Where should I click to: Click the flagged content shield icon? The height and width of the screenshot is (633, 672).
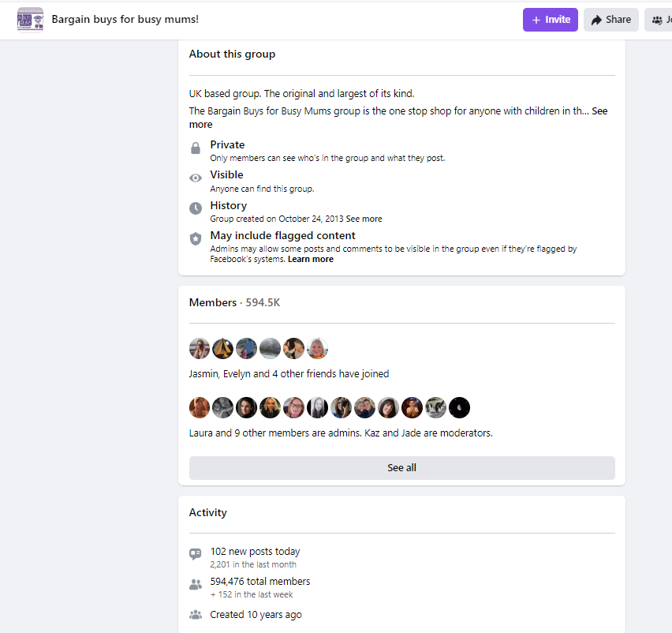pos(196,238)
